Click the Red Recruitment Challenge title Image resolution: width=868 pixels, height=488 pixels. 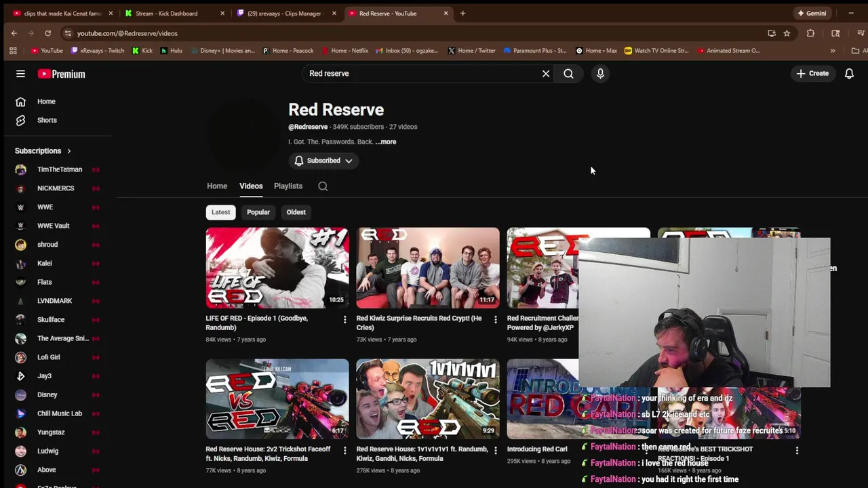[542, 323]
